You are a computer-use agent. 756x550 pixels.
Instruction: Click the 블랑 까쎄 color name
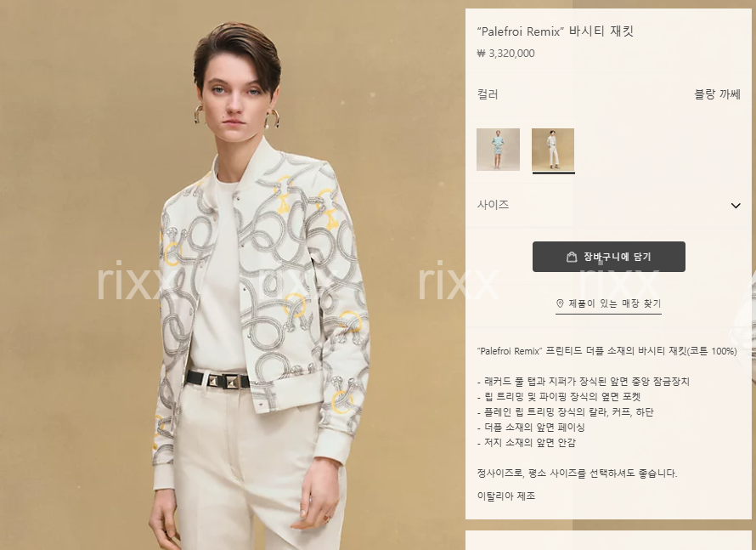click(717, 94)
